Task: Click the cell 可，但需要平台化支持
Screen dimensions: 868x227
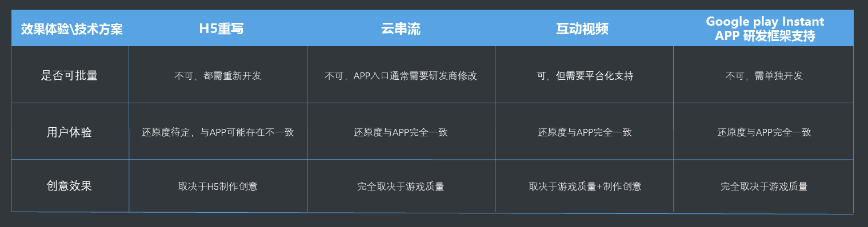Action: pyautogui.click(x=585, y=76)
